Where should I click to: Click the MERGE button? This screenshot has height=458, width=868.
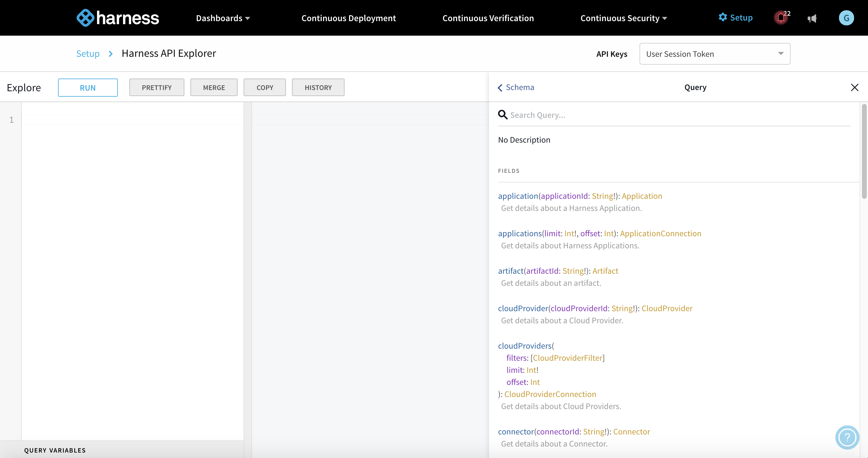click(214, 88)
